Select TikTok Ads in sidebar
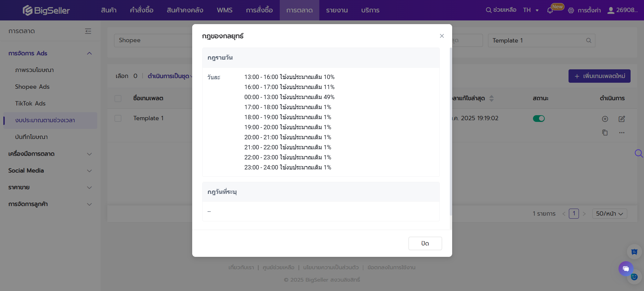Image resolution: width=644 pixels, height=291 pixels. [x=30, y=104]
